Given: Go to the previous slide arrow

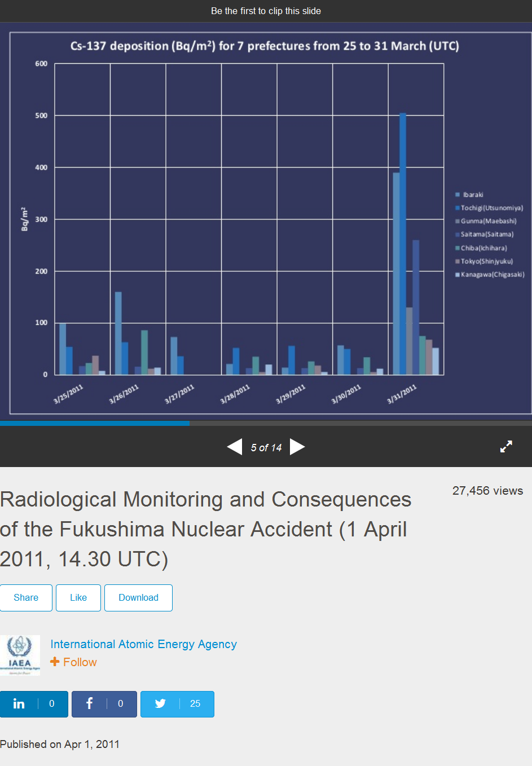Looking at the screenshot, I should 235,447.
